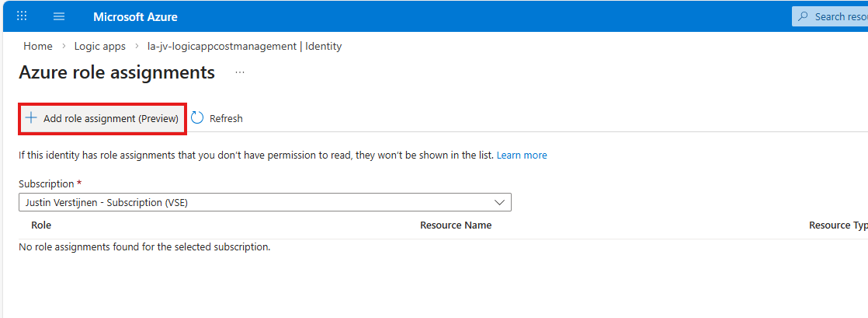The width and height of the screenshot is (868, 318).
Task: Click the Resource Type column header
Action: pyautogui.click(x=838, y=225)
